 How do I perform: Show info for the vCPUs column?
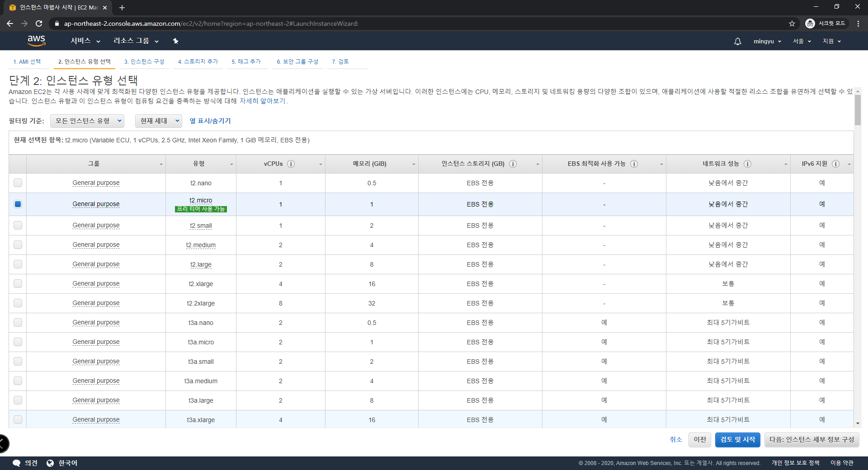click(291, 164)
